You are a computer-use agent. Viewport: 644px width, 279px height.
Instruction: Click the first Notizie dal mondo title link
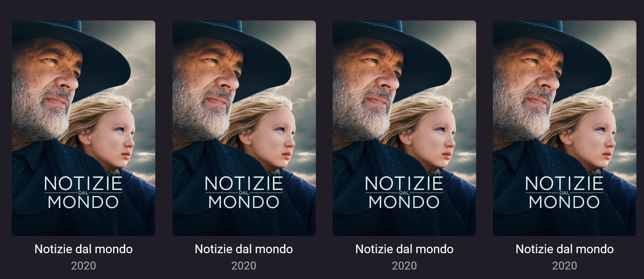click(84, 249)
